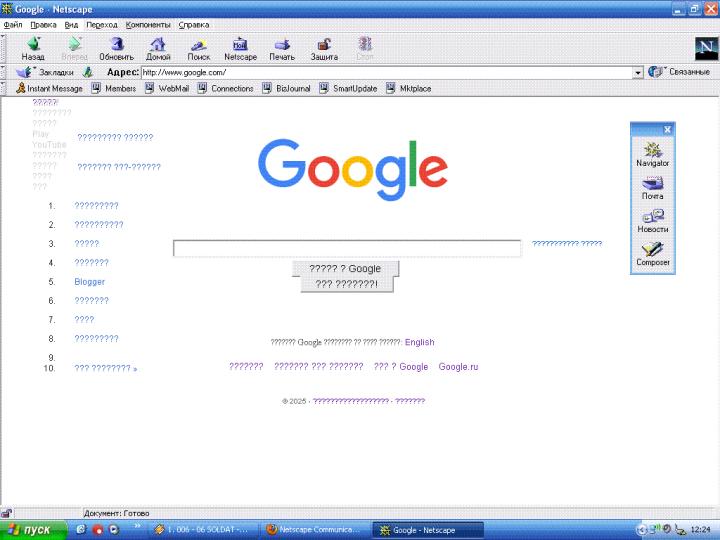The height and width of the screenshot is (540, 720).
Task: Click the Google - Netscape taskbar item
Action: click(x=427, y=530)
